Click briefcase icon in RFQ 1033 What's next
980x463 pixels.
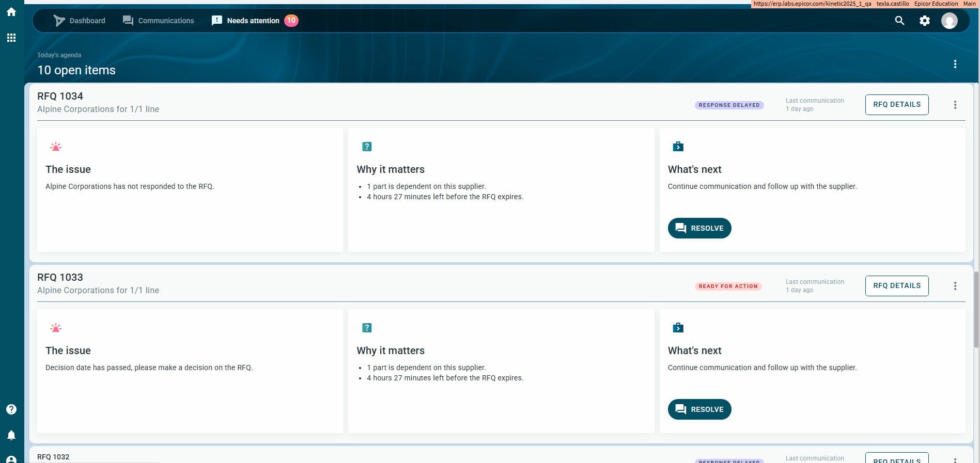point(678,328)
